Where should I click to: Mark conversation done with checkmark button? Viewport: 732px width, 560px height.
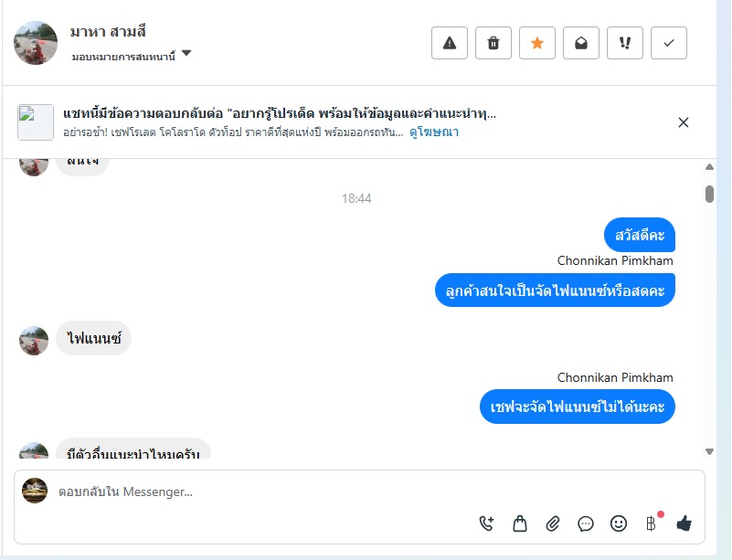[669, 43]
